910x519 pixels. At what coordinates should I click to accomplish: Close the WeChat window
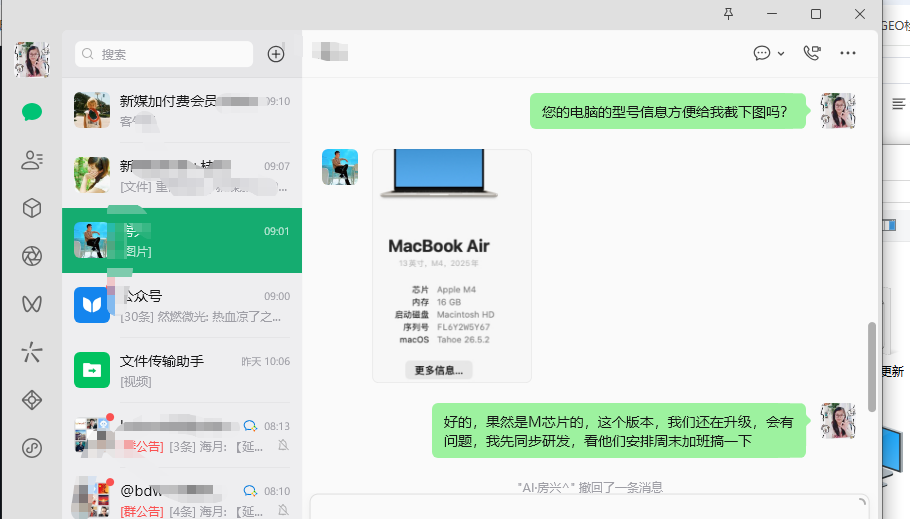coord(860,13)
